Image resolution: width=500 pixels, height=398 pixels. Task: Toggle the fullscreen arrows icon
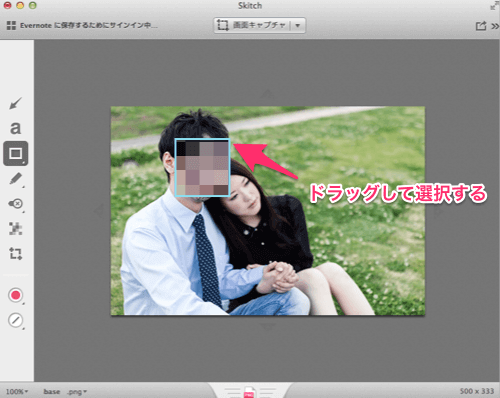tap(494, 6)
